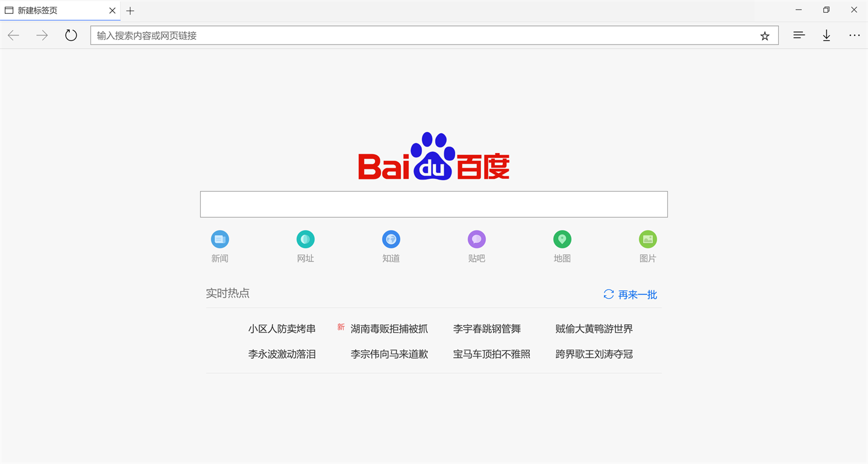Reload the page with refresh icon
Screen dimensions: 868x464
[71, 36]
